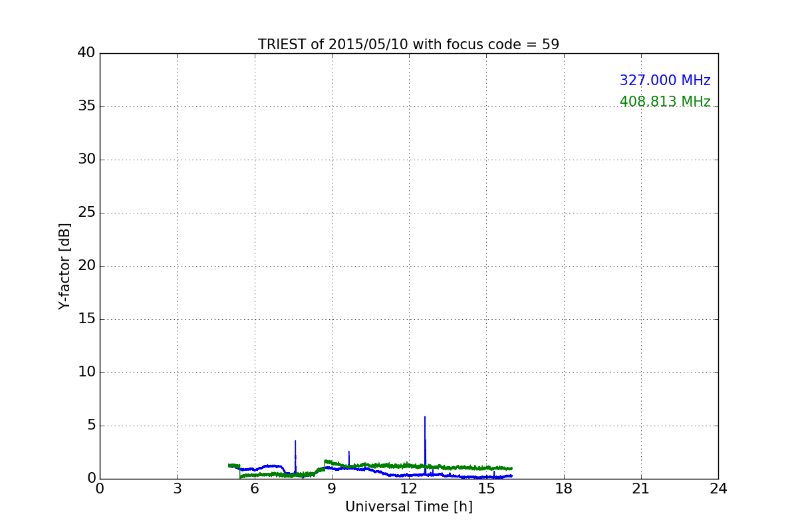Viewport: 798px width, 532px height.
Task: Click the x-axis tick label '9'
Action: click(x=332, y=489)
